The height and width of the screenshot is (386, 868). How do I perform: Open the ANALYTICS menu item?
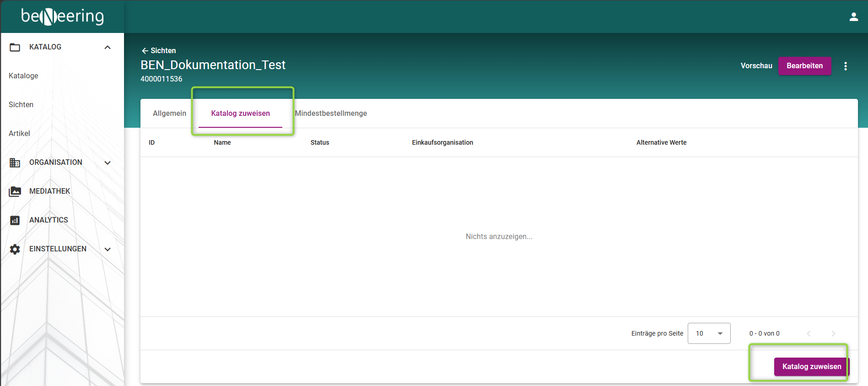pos(49,220)
